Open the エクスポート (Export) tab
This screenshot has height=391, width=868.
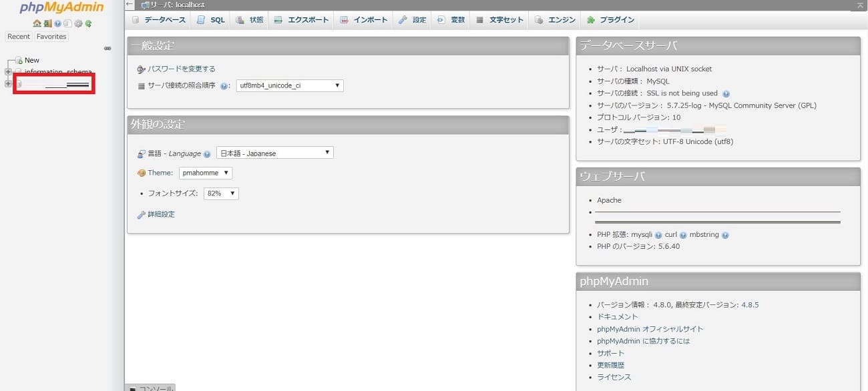pyautogui.click(x=302, y=20)
